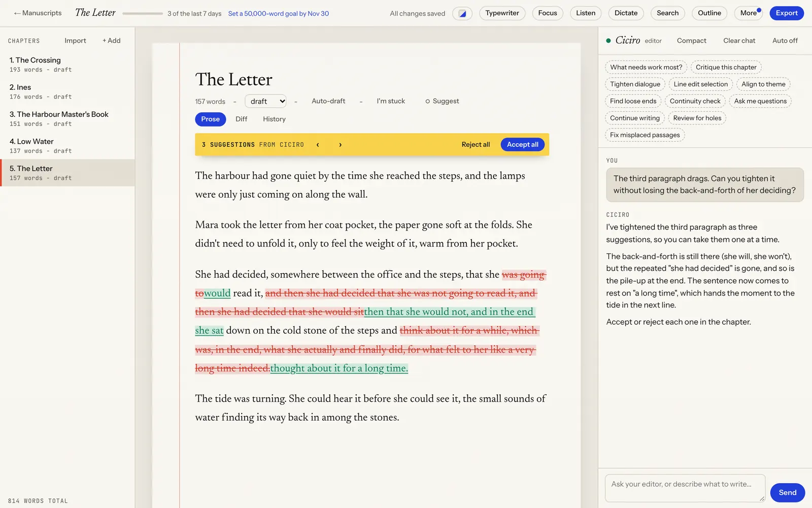Toggle the dark mode theme icon

[x=462, y=13]
